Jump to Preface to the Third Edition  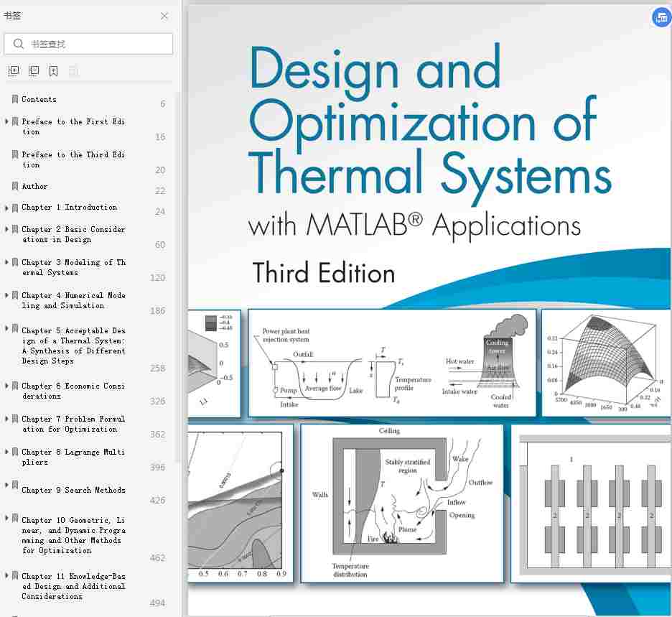pos(73,159)
